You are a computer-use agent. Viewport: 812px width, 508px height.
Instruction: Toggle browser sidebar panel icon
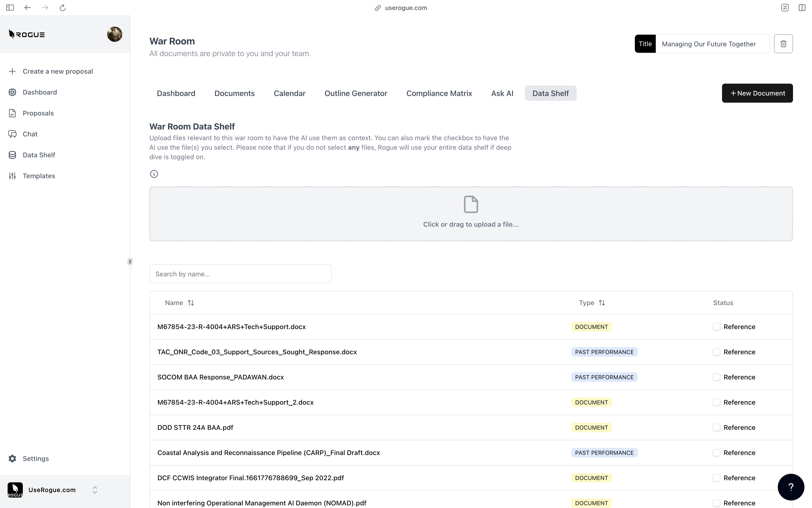(x=10, y=8)
